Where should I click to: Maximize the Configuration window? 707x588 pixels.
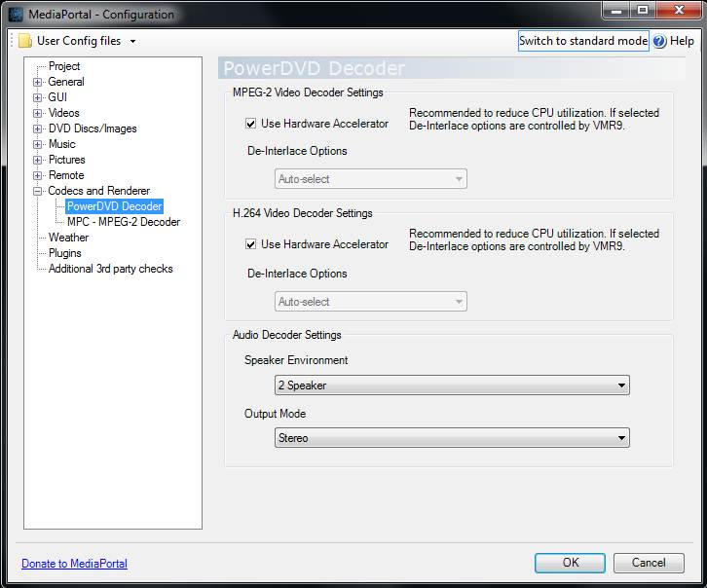tap(643, 11)
